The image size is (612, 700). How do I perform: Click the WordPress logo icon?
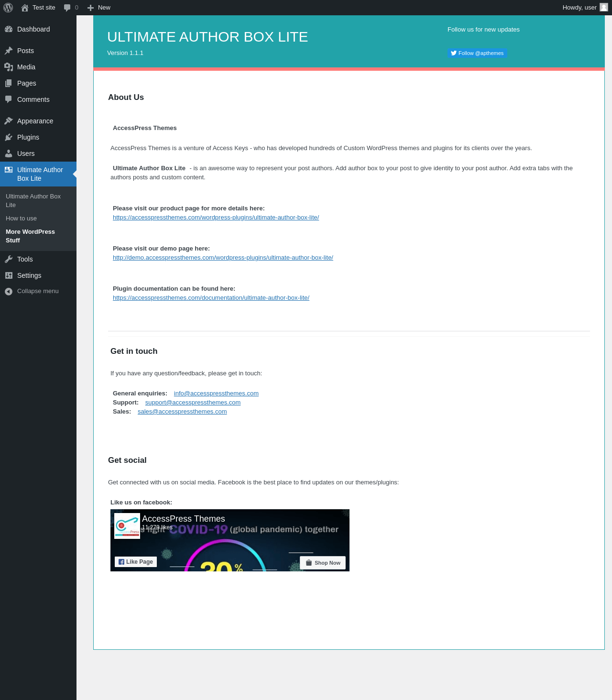8,8
